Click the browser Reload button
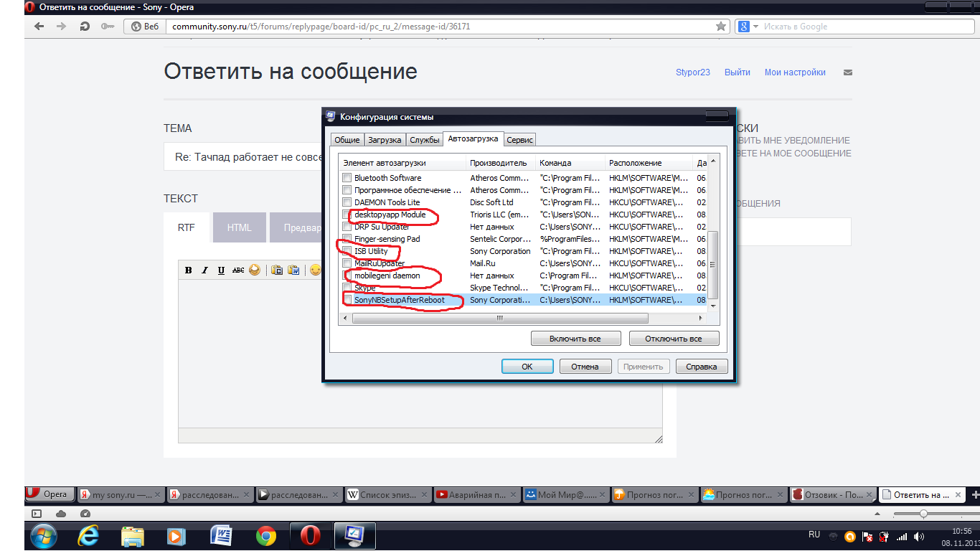This screenshot has height=551, width=980. (x=85, y=27)
